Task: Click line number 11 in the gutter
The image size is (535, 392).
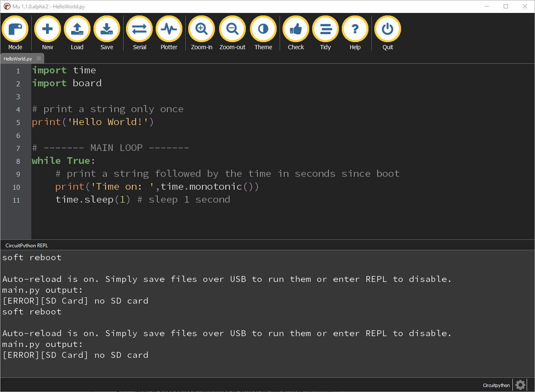Action: click(16, 200)
